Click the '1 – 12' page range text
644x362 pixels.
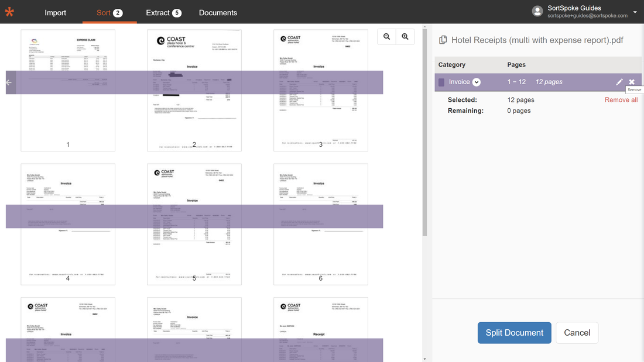516,82
